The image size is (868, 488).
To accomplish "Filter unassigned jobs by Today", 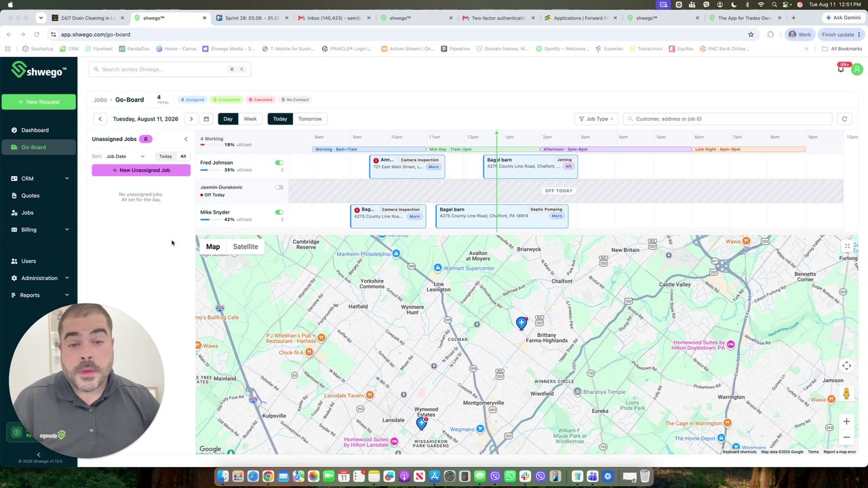I will (165, 157).
